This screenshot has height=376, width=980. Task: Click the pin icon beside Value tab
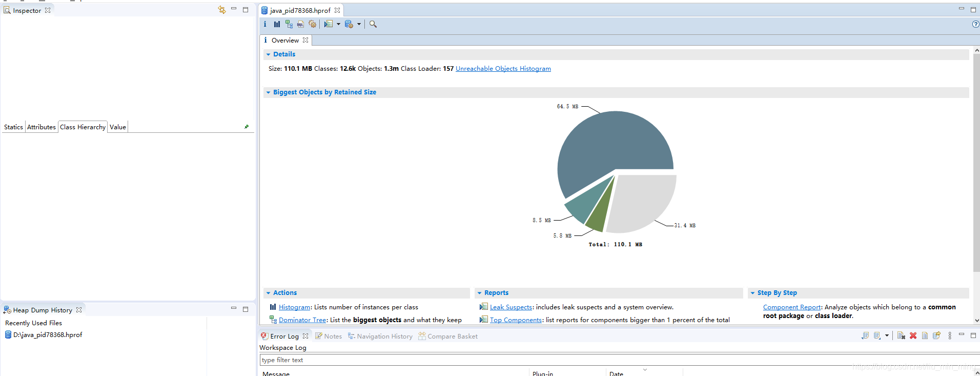(247, 127)
